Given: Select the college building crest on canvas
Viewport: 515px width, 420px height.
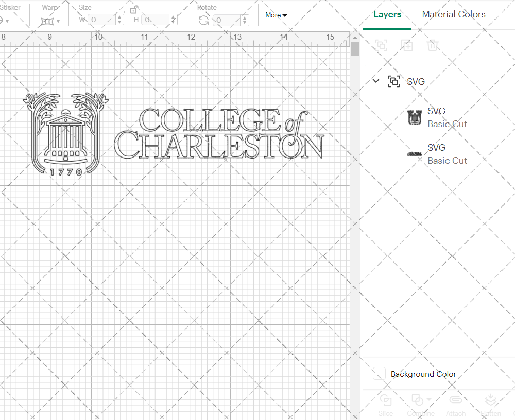Looking at the screenshot, I should click(66, 134).
